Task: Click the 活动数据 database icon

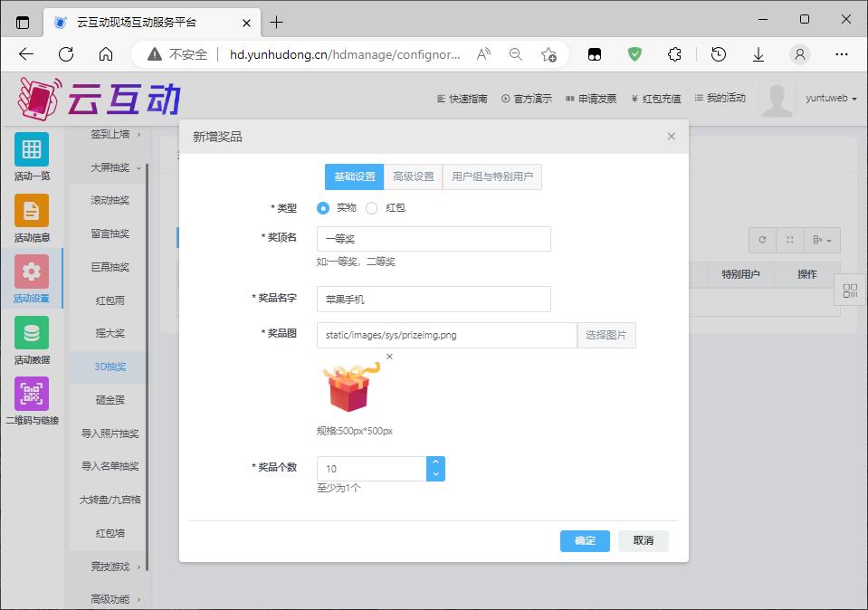Action: (32, 333)
